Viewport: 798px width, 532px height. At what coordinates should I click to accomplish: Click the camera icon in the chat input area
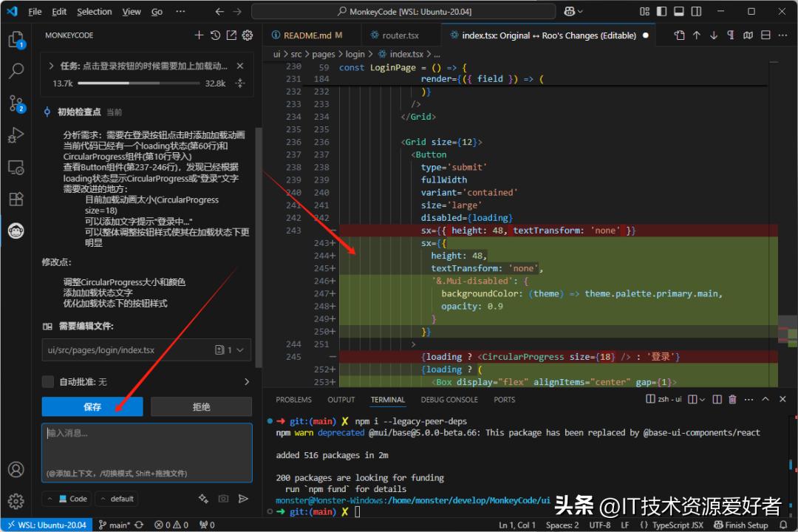point(223,499)
